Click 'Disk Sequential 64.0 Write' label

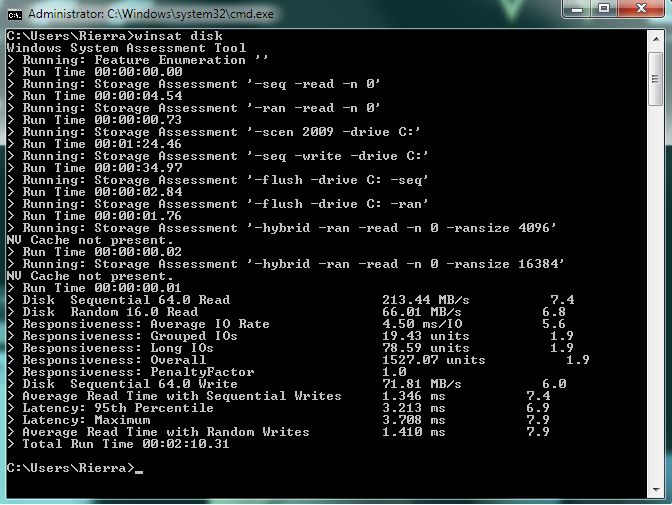tap(130, 384)
